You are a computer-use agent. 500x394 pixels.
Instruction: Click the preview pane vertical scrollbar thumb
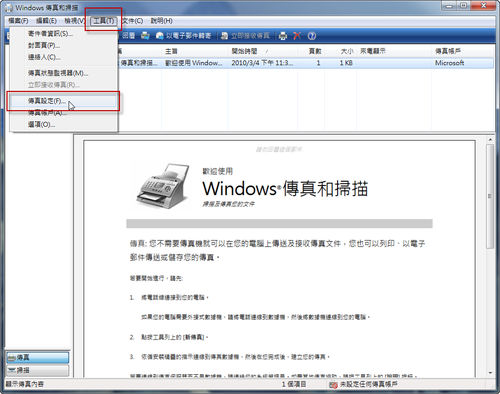coord(490,196)
